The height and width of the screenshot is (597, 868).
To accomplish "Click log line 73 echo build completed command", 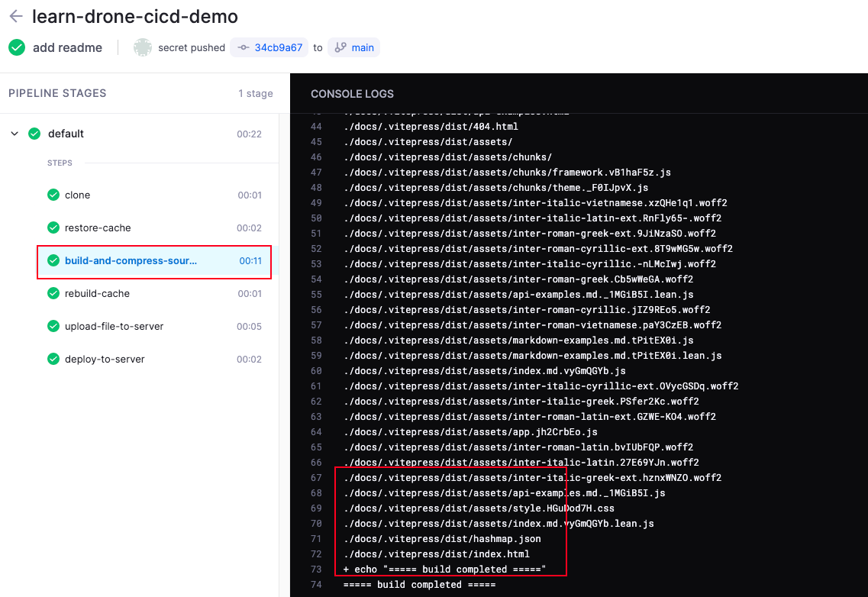I will pyautogui.click(x=444, y=570).
